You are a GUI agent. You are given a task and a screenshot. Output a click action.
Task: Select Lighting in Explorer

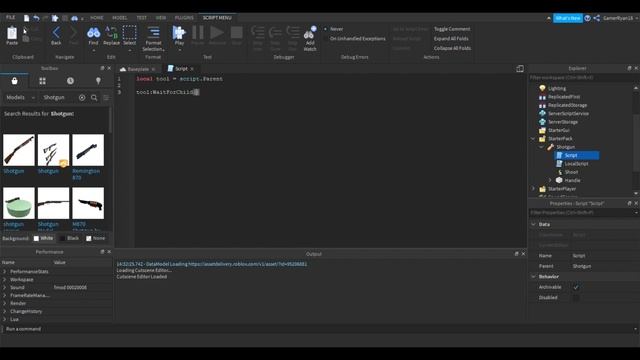[x=557, y=88]
